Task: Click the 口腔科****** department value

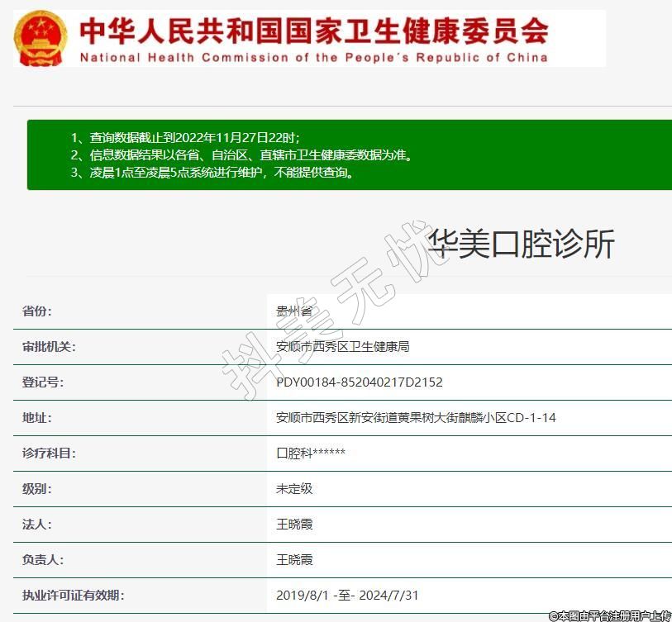Action: [311, 453]
